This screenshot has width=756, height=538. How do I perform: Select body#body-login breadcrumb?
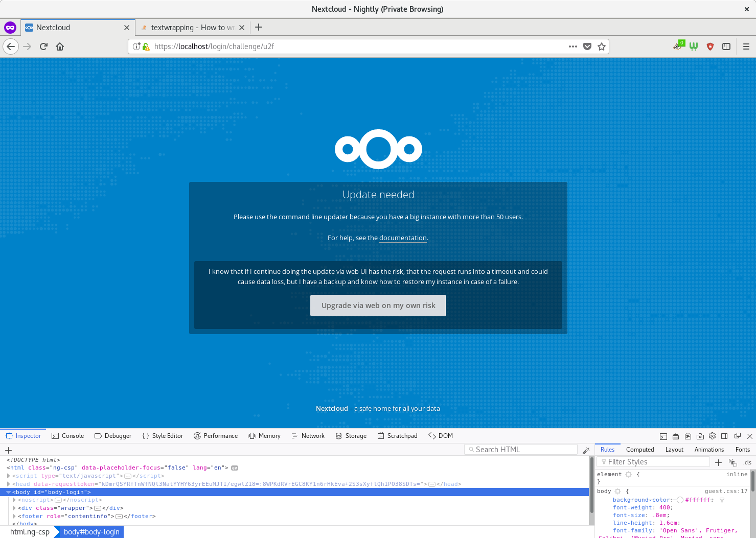[91, 532]
